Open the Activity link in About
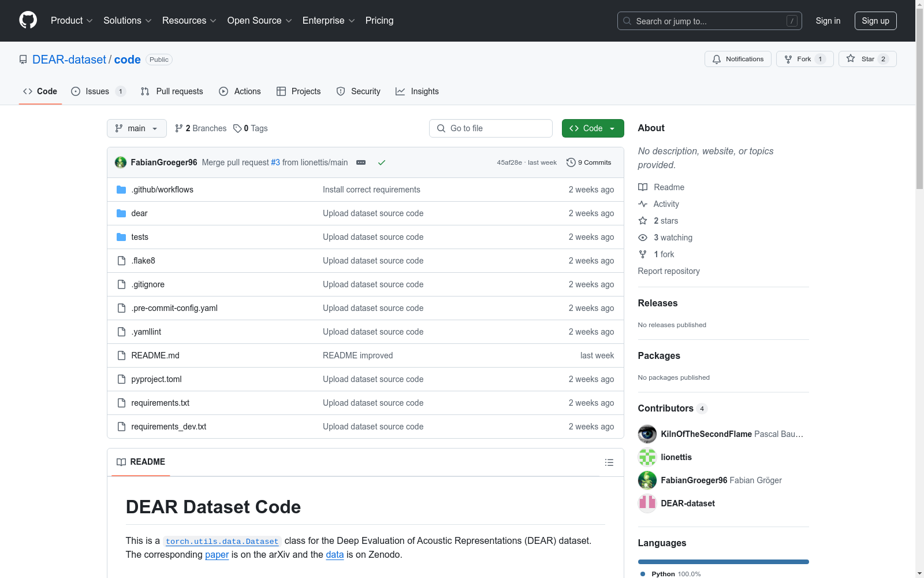 (666, 204)
